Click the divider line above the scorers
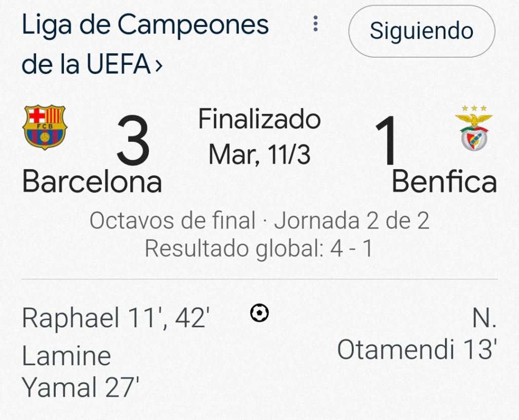The width and height of the screenshot is (519, 420). [259, 279]
